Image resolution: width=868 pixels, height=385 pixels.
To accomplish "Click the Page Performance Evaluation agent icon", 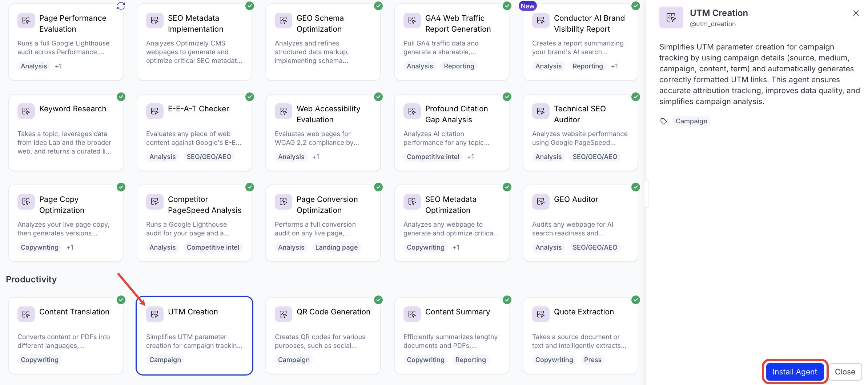I will pyautogui.click(x=26, y=20).
